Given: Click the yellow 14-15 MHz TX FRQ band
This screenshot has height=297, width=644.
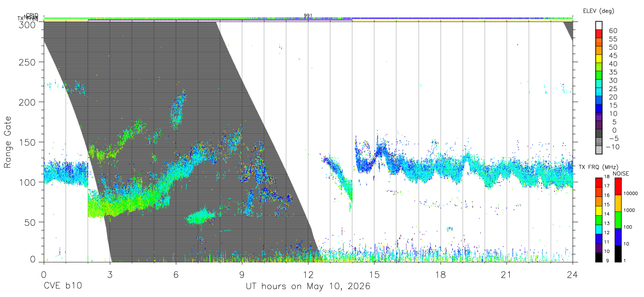Looking at the screenshot, I should pyautogui.click(x=599, y=211).
